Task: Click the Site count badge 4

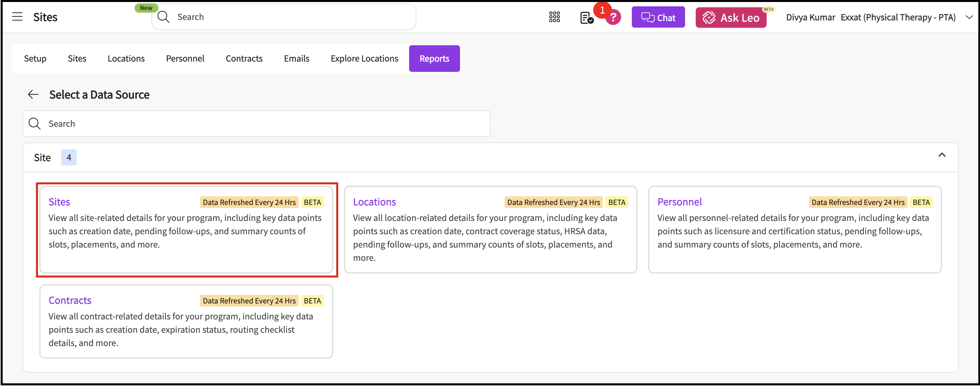Action: (69, 157)
